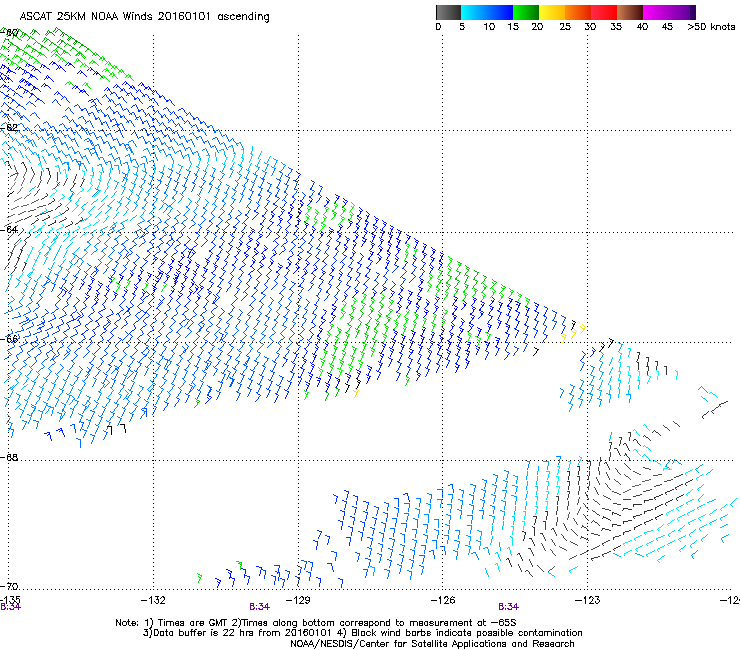
Task: Click the '>50 knots' colorbar label
Action: 711,27
